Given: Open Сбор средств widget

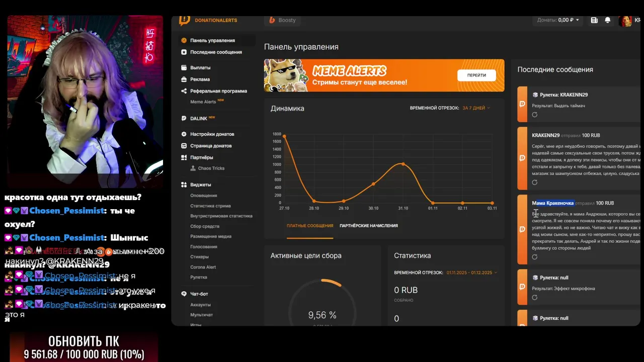Looking at the screenshot, I should (x=205, y=226).
